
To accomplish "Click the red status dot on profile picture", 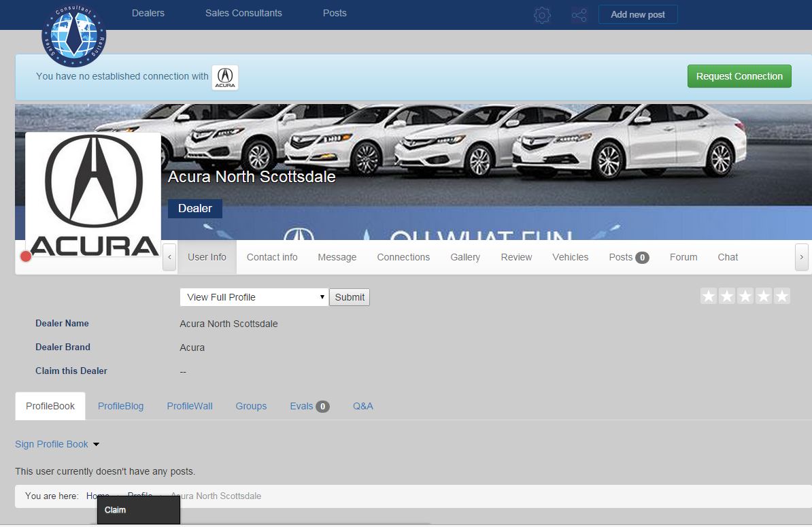I will click(x=26, y=256).
